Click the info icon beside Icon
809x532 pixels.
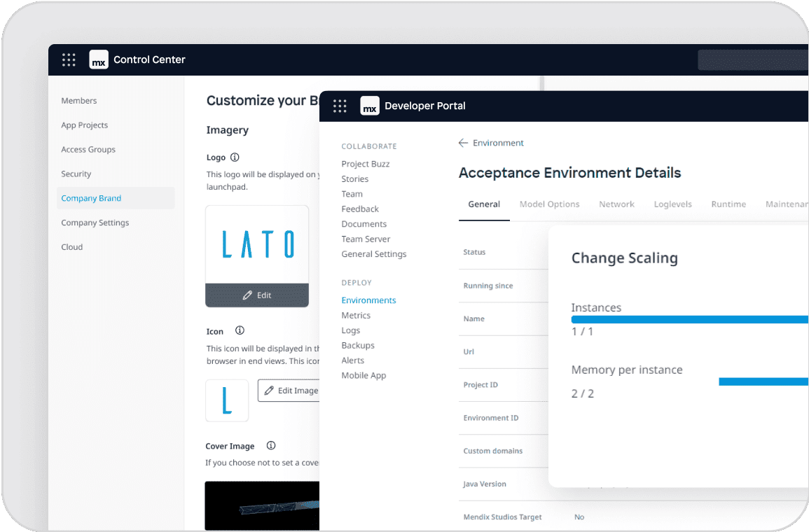pyautogui.click(x=240, y=330)
